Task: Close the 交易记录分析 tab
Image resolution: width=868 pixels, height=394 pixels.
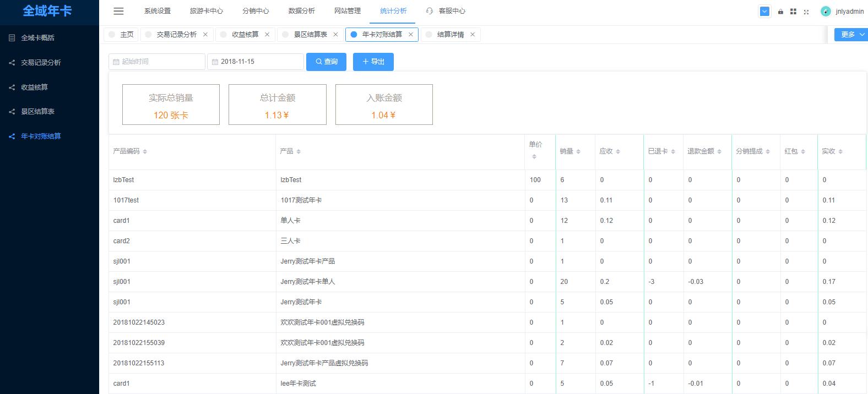Action: pyautogui.click(x=205, y=35)
